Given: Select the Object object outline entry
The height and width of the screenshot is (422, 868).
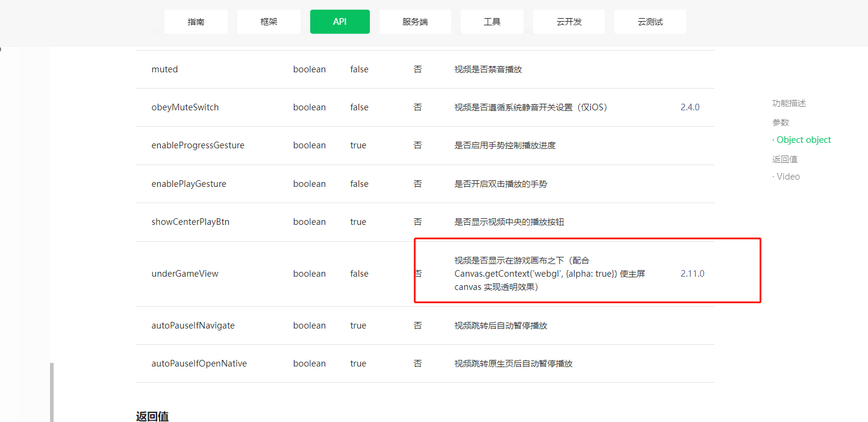Looking at the screenshot, I should pyautogui.click(x=804, y=140).
